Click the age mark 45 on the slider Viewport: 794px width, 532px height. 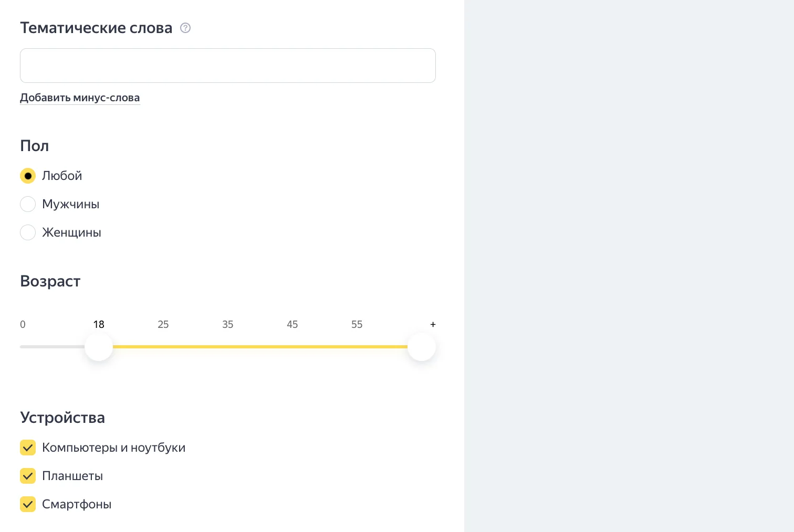coord(292,324)
